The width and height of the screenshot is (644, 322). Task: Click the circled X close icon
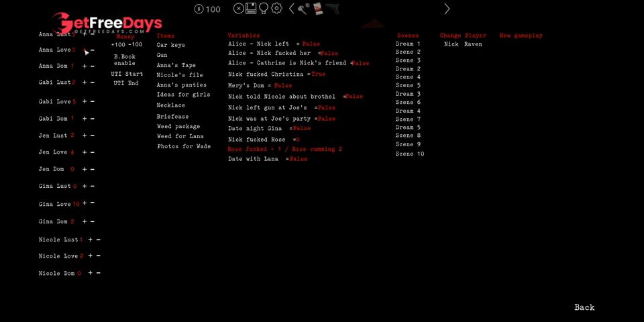pyautogui.click(x=238, y=8)
